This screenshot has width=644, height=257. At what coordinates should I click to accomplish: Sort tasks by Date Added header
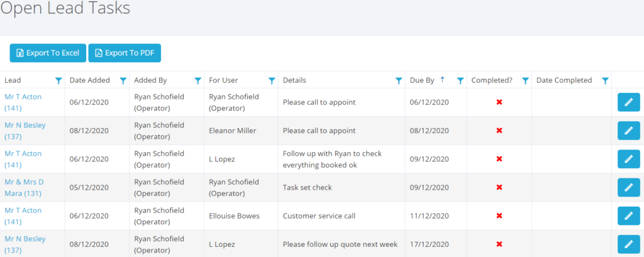coord(90,80)
